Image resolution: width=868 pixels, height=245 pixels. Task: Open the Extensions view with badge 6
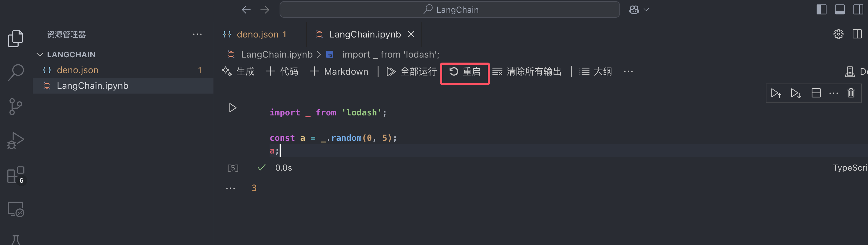pyautogui.click(x=15, y=175)
